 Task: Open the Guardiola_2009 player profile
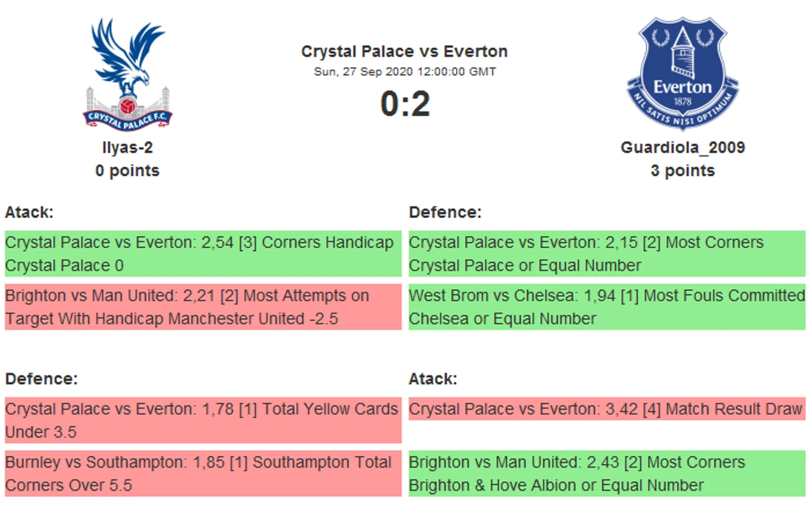point(682,148)
